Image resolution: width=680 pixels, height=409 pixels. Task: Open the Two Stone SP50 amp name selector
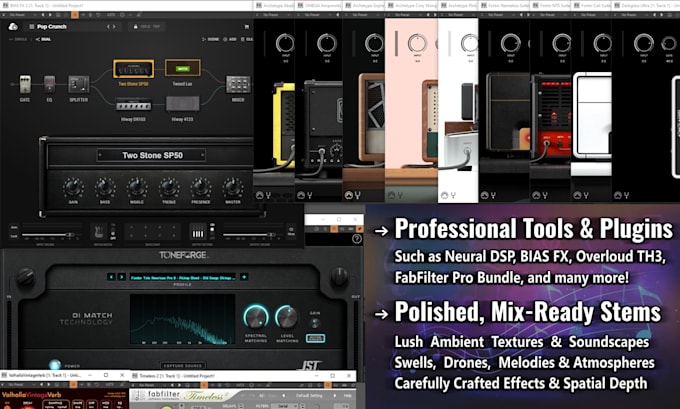coord(151,155)
